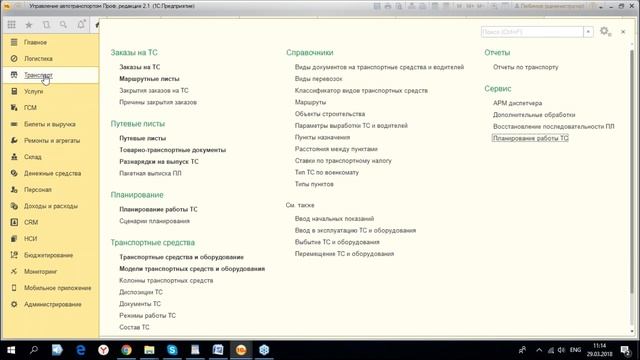Open Выбытие ТС и оборудования
The width and height of the screenshot is (640, 360).
coord(337,242)
